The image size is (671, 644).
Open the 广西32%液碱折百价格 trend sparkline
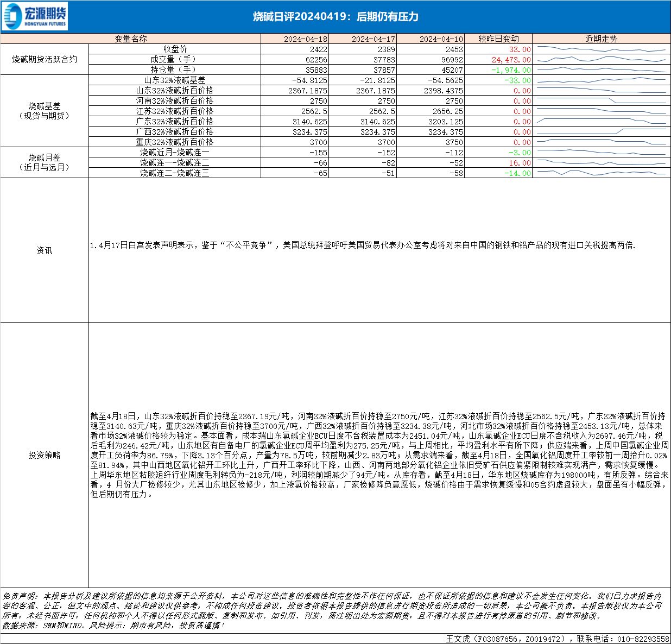(602, 131)
